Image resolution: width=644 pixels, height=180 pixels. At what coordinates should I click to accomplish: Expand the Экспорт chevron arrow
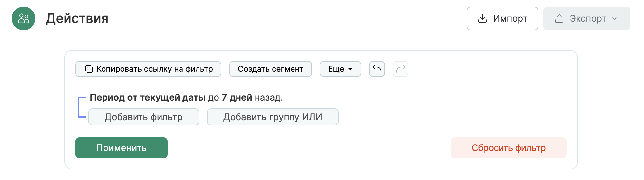coord(615,18)
